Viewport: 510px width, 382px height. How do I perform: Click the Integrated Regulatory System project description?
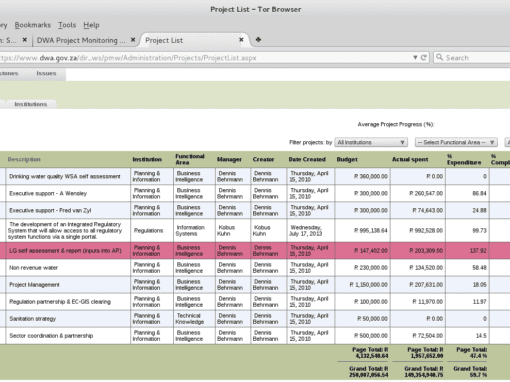(x=65, y=230)
